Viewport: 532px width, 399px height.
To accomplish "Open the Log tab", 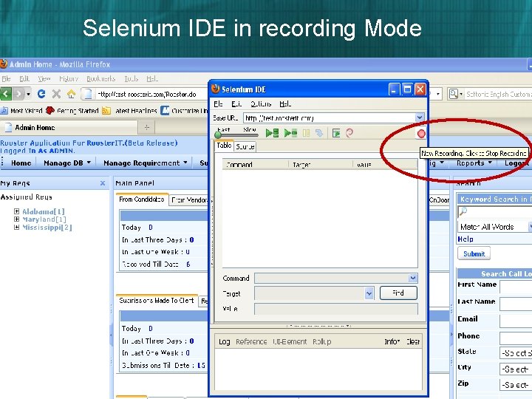I will pyautogui.click(x=224, y=341).
